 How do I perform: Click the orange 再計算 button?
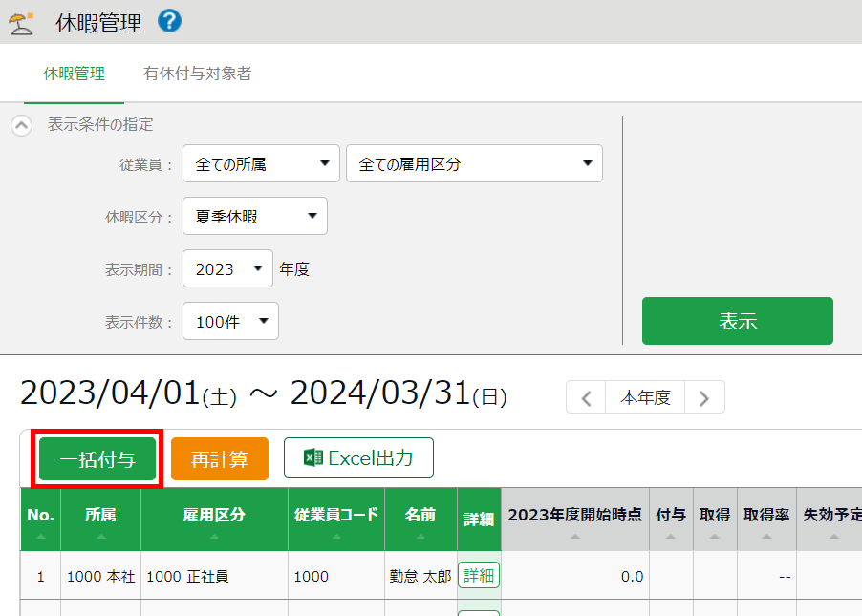click(x=220, y=458)
